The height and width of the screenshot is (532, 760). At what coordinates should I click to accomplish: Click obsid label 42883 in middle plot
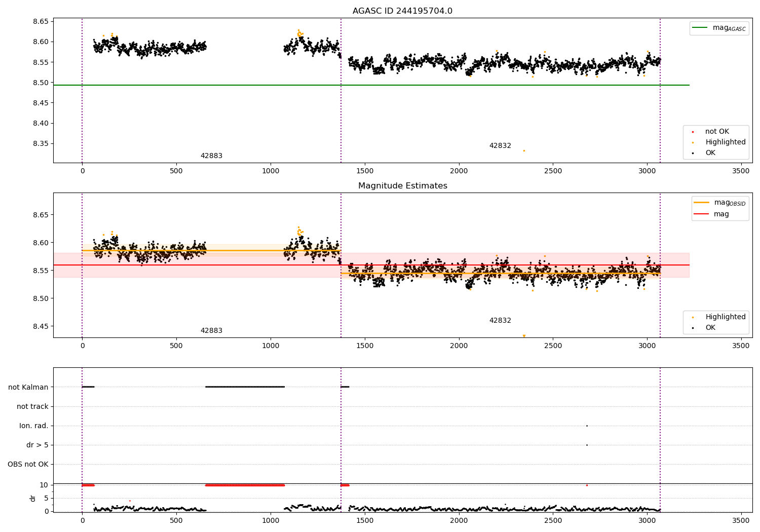211,331
